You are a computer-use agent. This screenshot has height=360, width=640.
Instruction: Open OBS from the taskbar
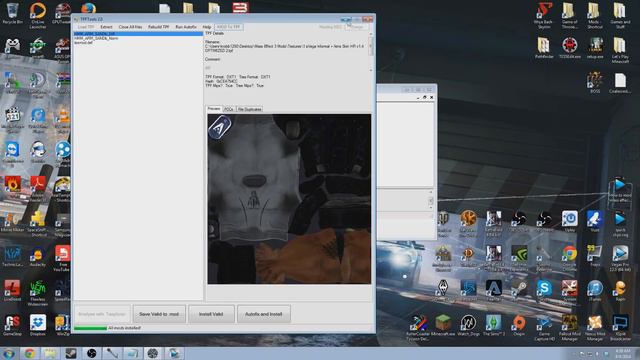pos(91,353)
